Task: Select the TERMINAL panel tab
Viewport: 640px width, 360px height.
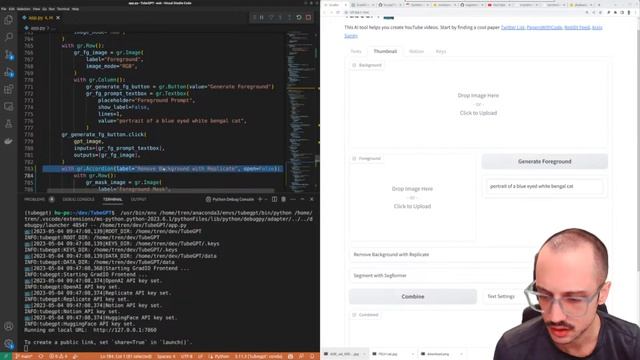Action: 113,199
